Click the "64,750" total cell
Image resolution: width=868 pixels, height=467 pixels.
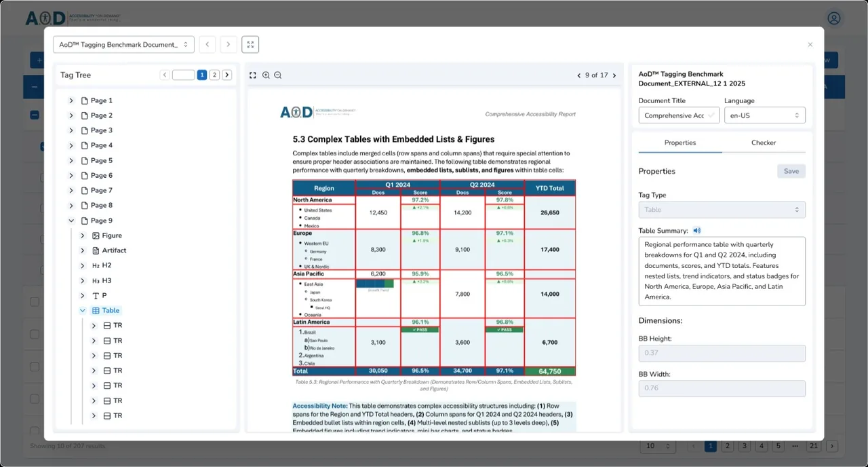point(550,371)
